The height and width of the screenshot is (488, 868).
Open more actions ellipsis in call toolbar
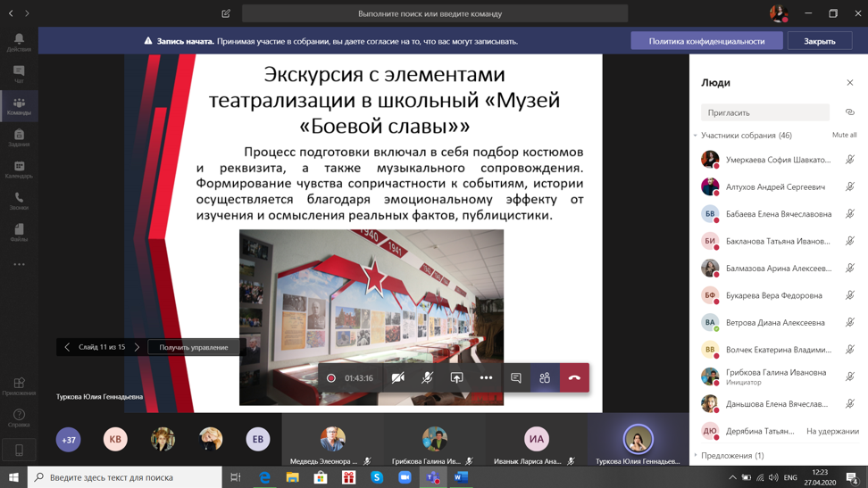tap(486, 378)
